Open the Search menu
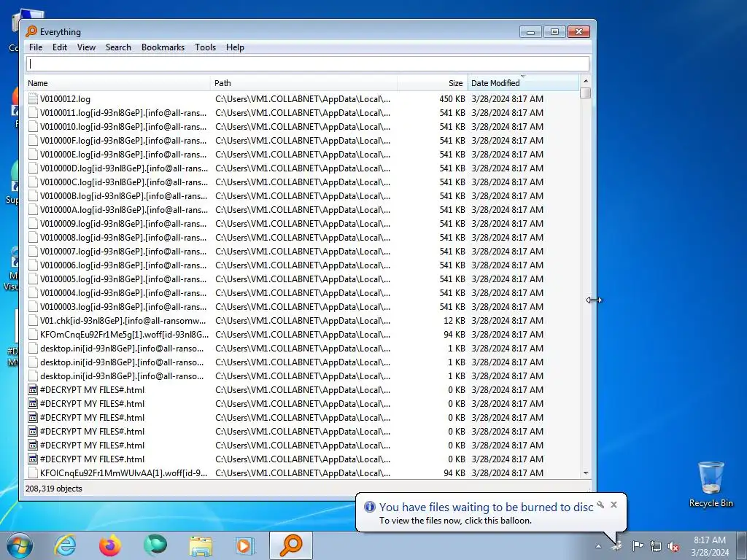Viewport: 747px width, 560px height. pos(118,47)
